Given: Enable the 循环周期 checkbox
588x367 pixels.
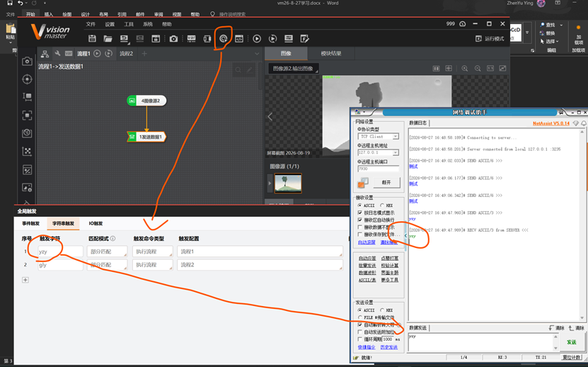Looking at the screenshot, I should (x=360, y=339).
